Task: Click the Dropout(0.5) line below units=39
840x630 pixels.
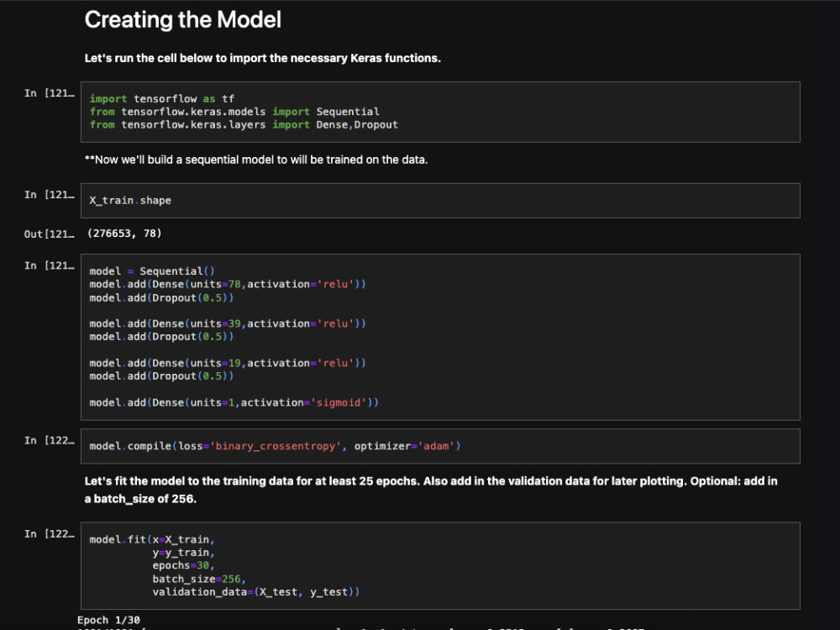Action: (161, 337)
